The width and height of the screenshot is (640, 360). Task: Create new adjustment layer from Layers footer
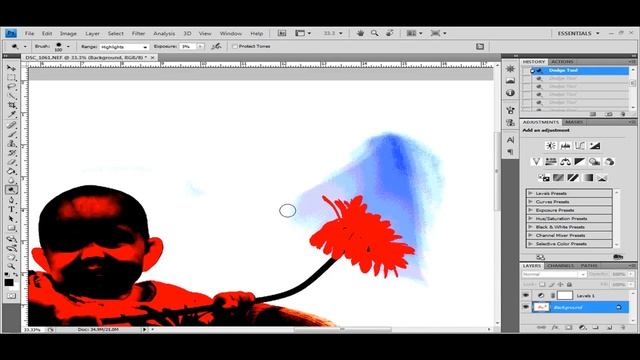point(582,327)
